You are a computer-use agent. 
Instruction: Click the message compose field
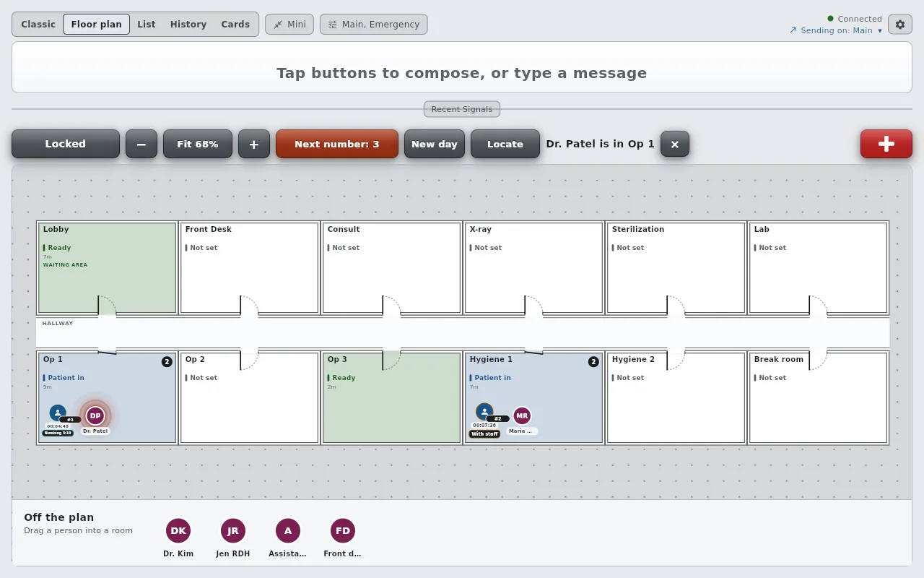pos(462,67)
